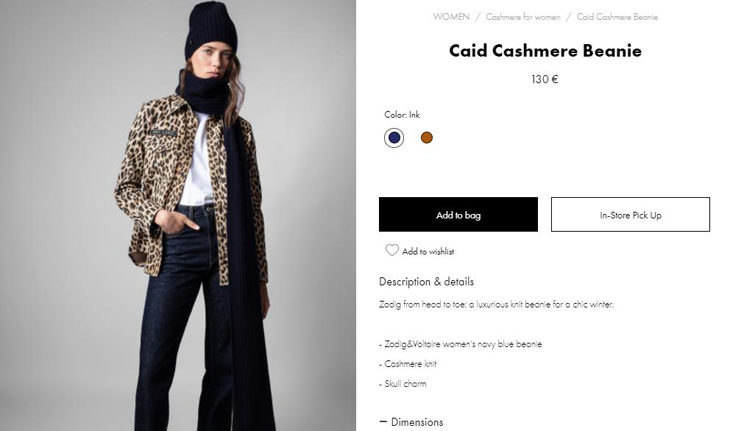Click the Color: Ink label
Image resolution: width=730 pixels, height=431 pixels.
point(402,115)
